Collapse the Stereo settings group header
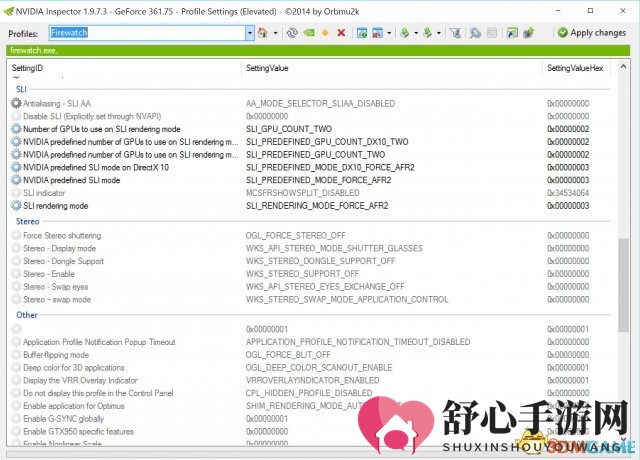The width and height of the screenshot is (640, 460). 28,221
